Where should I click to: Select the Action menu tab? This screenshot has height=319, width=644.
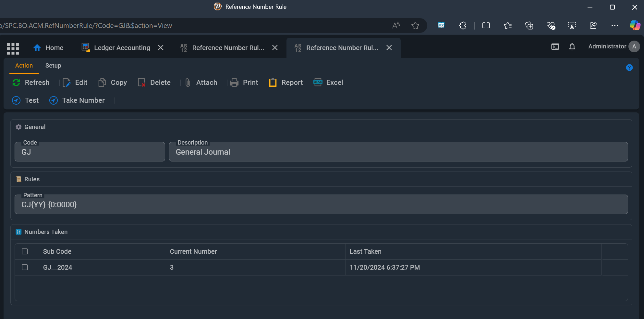[x=24, y=66]
